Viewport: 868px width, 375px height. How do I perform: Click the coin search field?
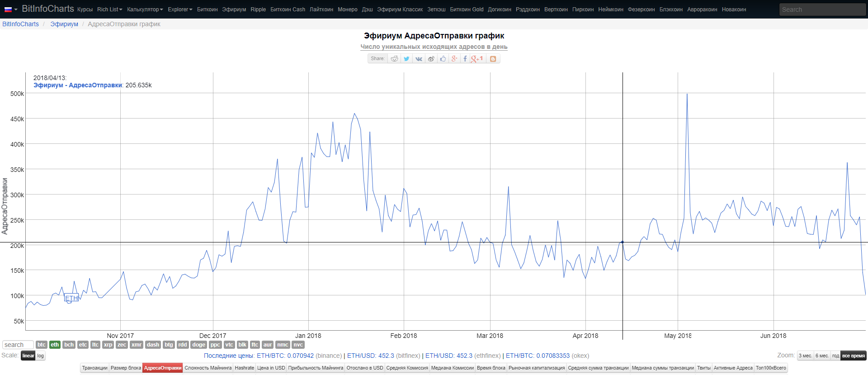[x=18, y=345]
